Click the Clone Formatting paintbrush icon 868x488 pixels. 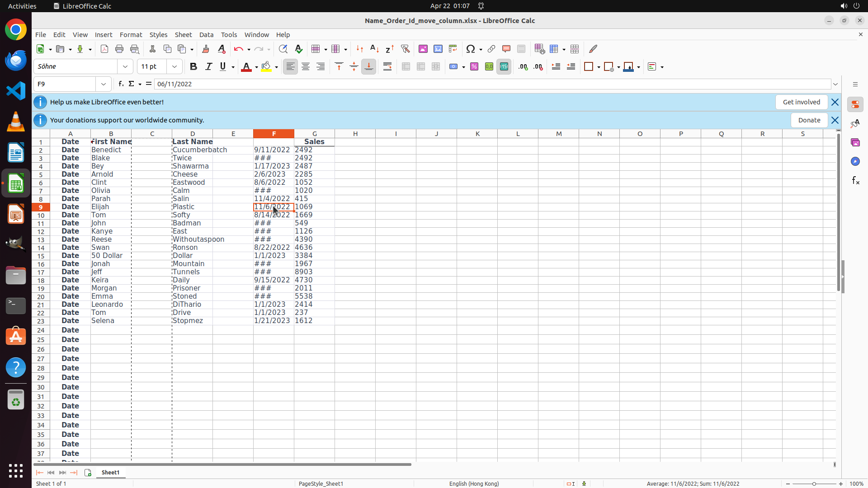coord(206,49)
